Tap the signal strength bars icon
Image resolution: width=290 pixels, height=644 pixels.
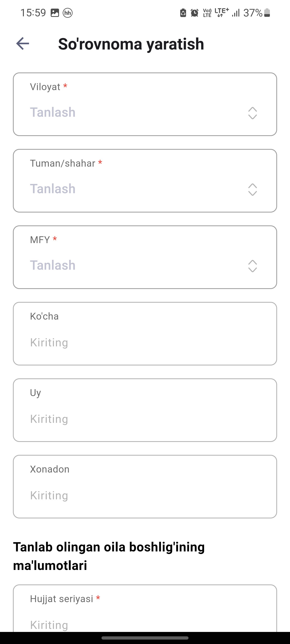tap(236, 13)
